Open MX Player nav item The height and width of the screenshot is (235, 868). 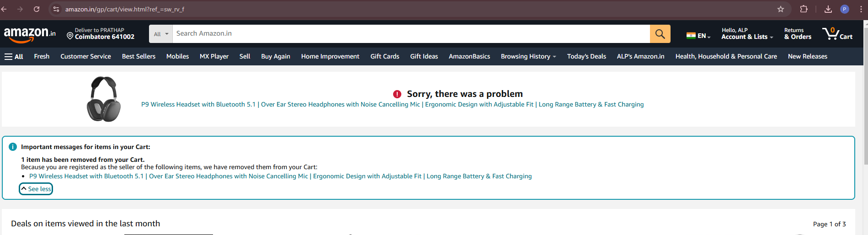(x=214, y=57)
